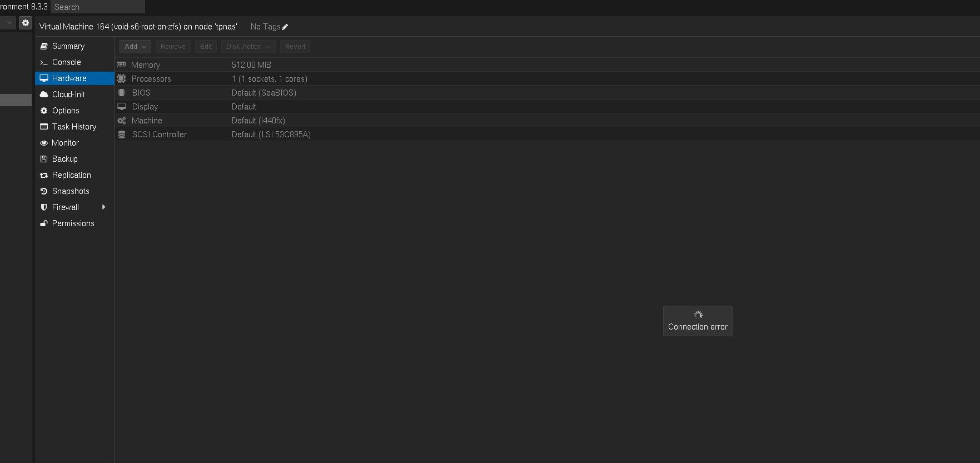Open the Disk Action dropdown
This screenshot has height=463, width=980.
click(x=248, y=47)
